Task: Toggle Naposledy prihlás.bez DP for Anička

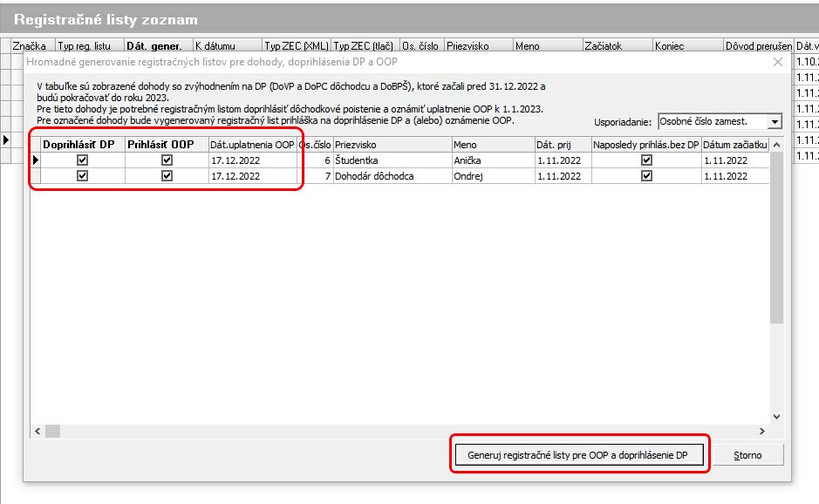Action: (x=646, y=160)
